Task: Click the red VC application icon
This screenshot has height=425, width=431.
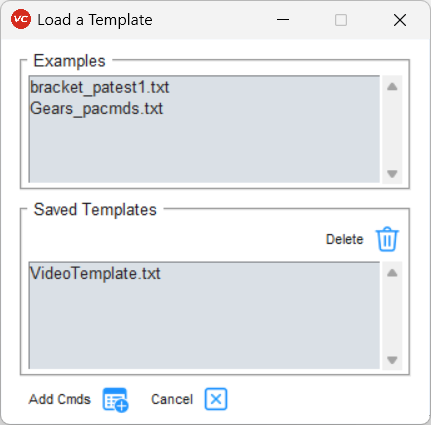Action: (21, 19)
